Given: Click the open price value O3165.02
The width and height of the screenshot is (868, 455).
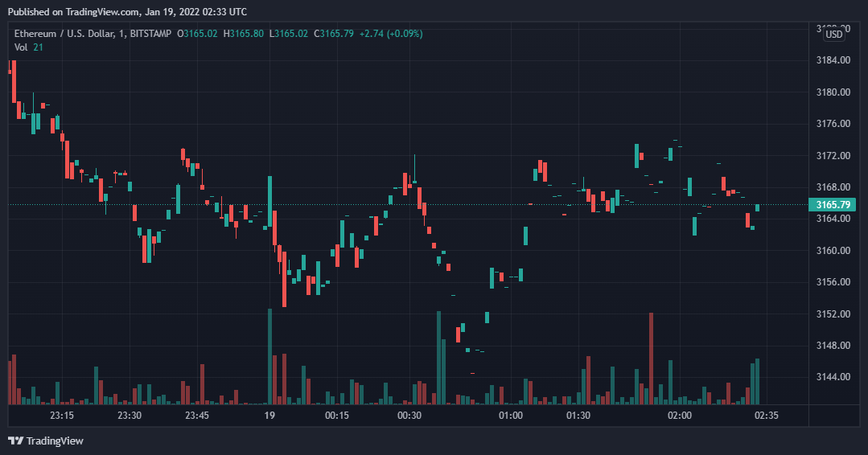Looking at the screenshot, I should tap(202, 33).
